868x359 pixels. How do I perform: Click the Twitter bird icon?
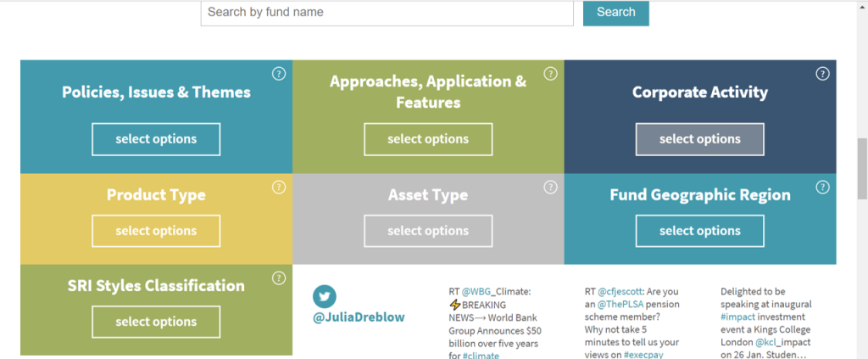click(325, 296)
